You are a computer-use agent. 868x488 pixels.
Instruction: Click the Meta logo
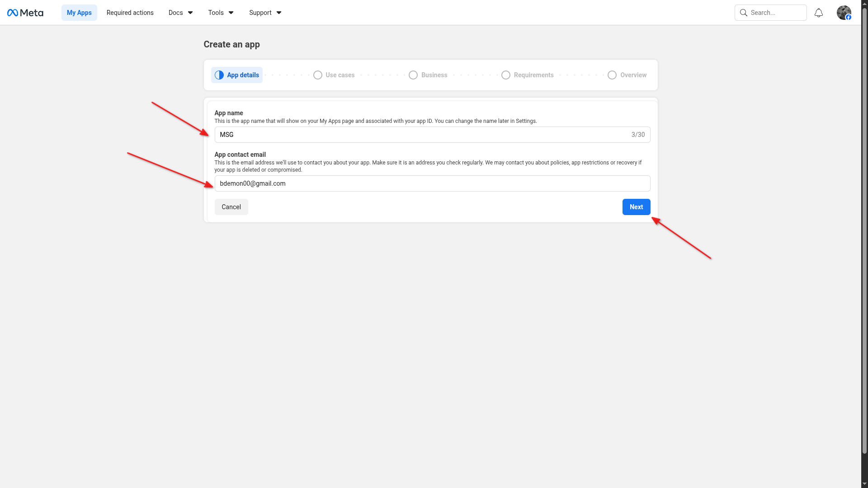point(25,13)
